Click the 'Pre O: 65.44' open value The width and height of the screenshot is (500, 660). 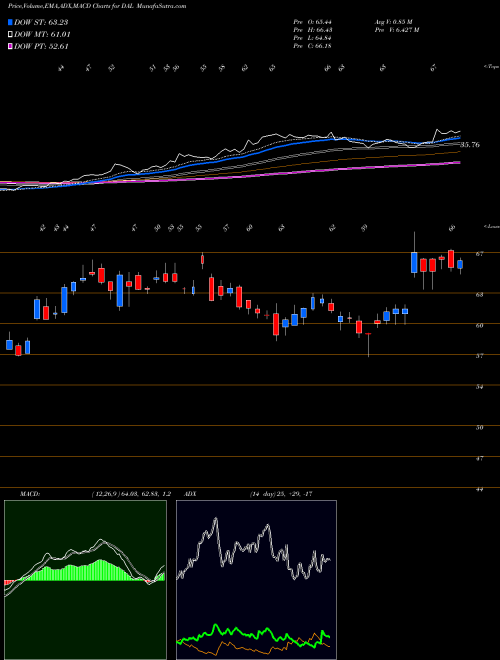(x=312, y=21)
